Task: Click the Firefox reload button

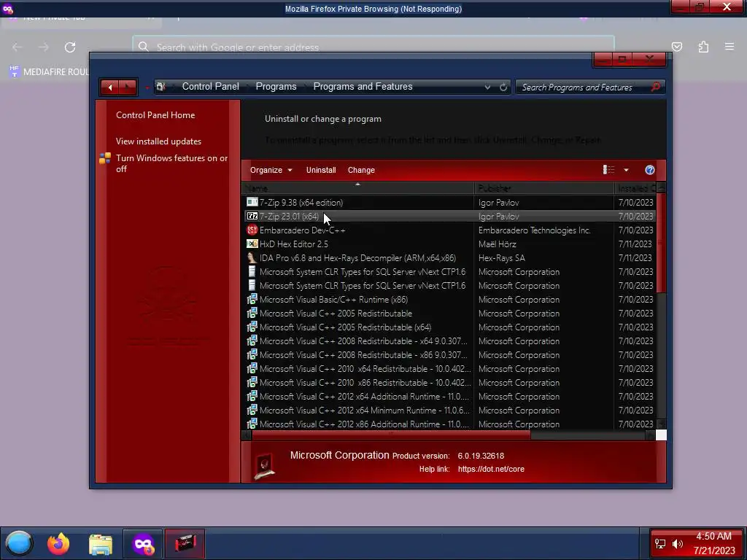Action: click(x=70, y=47)
